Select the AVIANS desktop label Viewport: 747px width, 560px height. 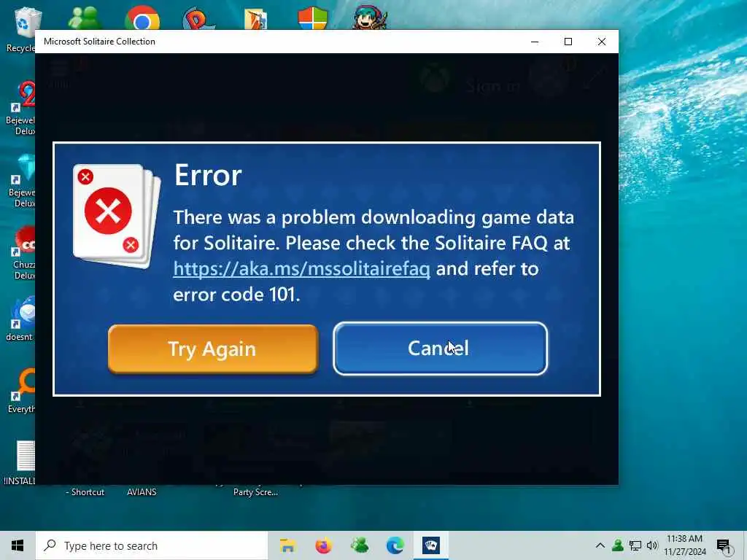[x=142, y=492]
